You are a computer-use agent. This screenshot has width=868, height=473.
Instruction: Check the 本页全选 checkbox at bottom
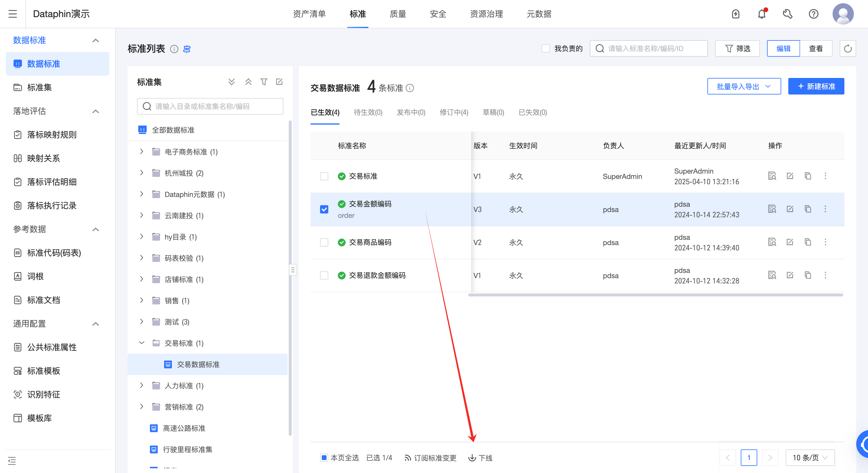324,458
